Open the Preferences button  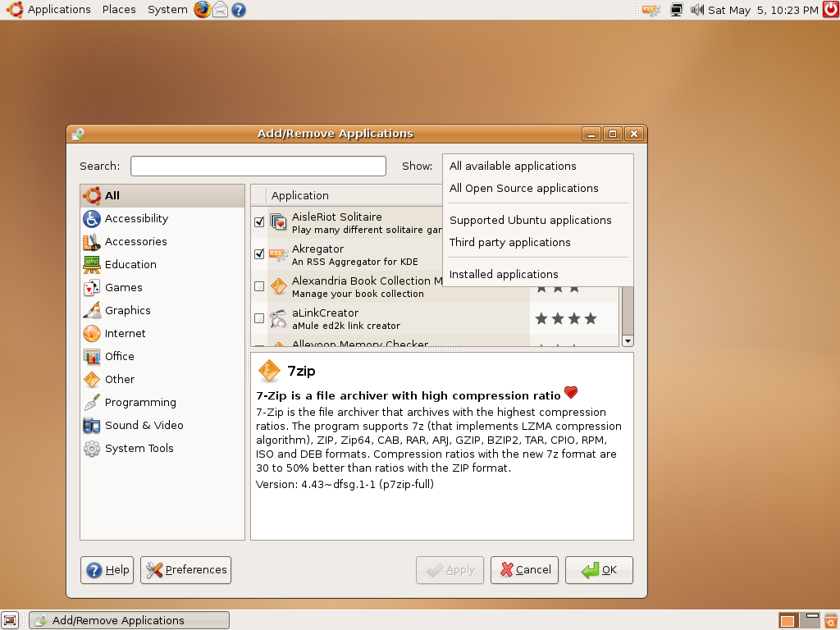[x=186, y=570]
